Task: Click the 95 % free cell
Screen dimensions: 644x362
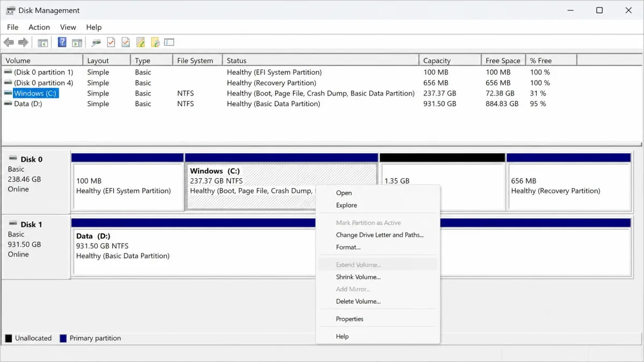Action: 538,104
